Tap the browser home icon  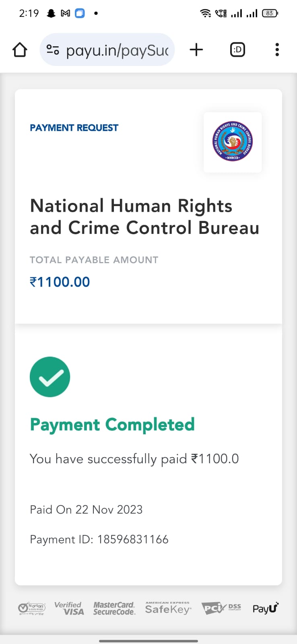20,50
